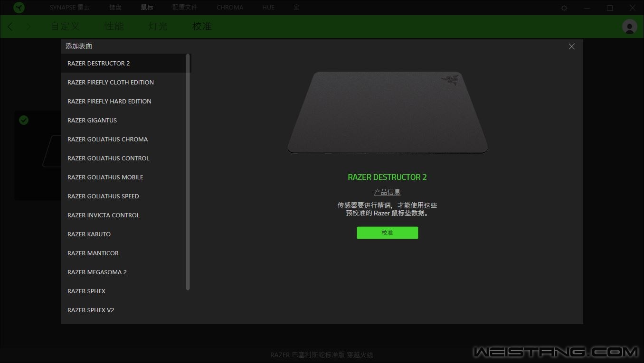This screenshot has height=363, width=644.
Task: Open the 宏 tab
Action: (x=296, y=8)
